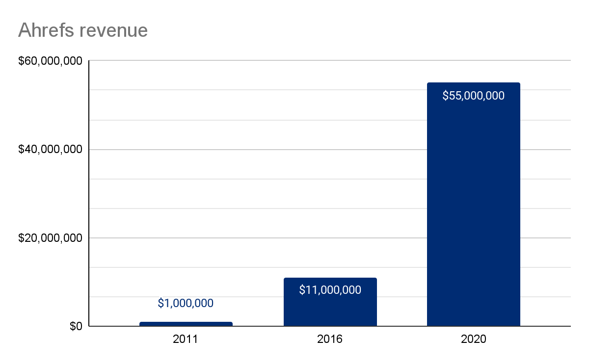Click the $11,000,000 data label
Image resolution: width=589 pixels, height=364 pixels.
(x=330, y=290)
